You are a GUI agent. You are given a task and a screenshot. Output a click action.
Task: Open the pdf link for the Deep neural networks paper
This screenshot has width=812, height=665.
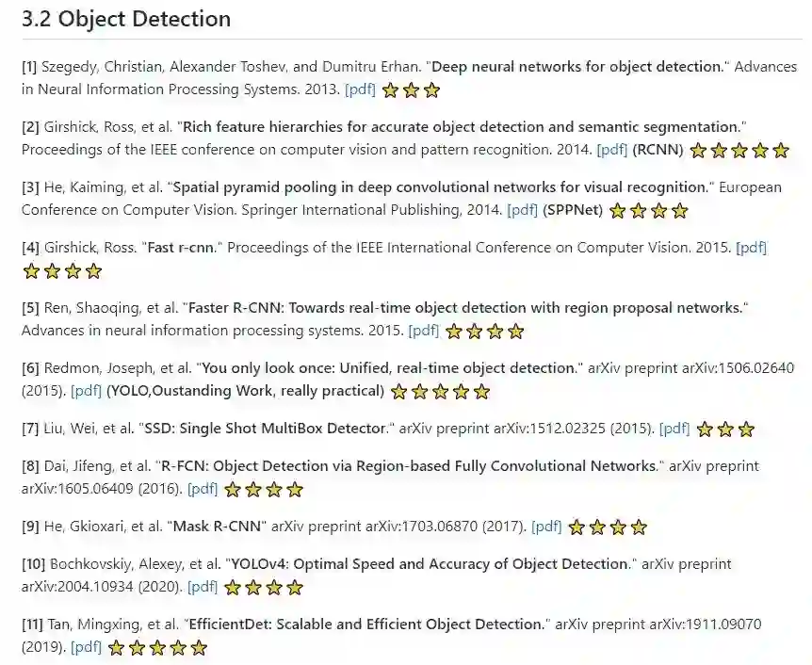(x=360, y=89)
